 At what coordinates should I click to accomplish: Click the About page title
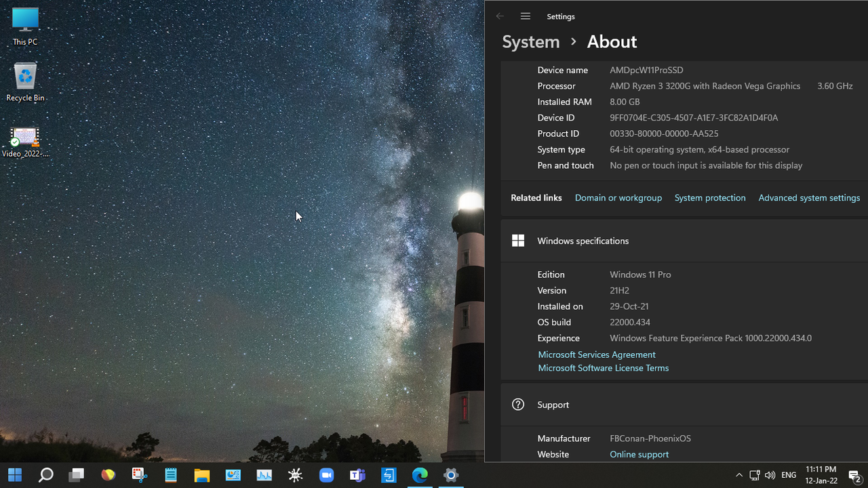point(612,42)
